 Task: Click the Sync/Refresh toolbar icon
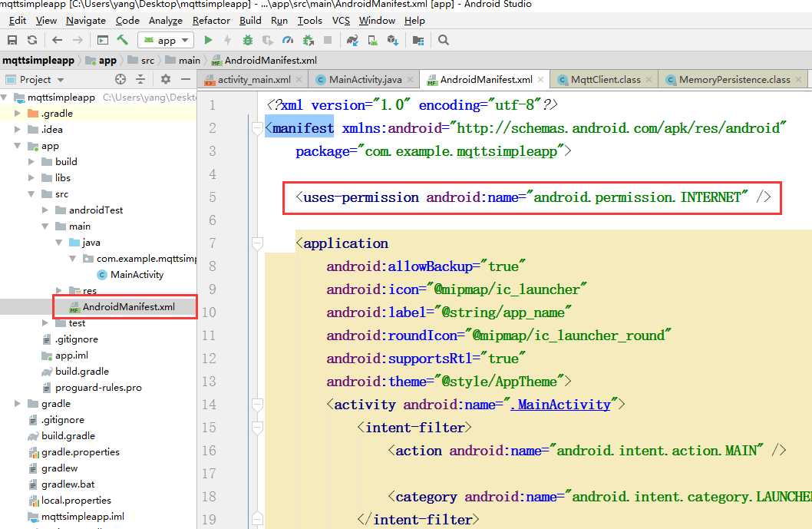[31, 40]
